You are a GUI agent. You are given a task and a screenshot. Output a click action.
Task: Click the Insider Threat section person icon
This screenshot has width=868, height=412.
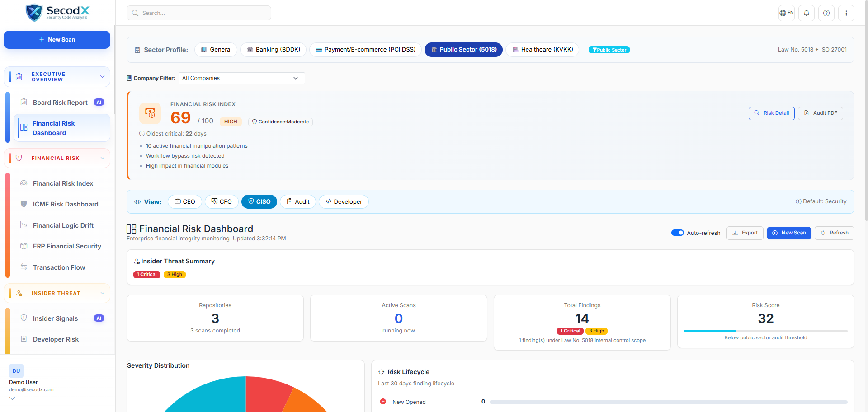point(19,293)
